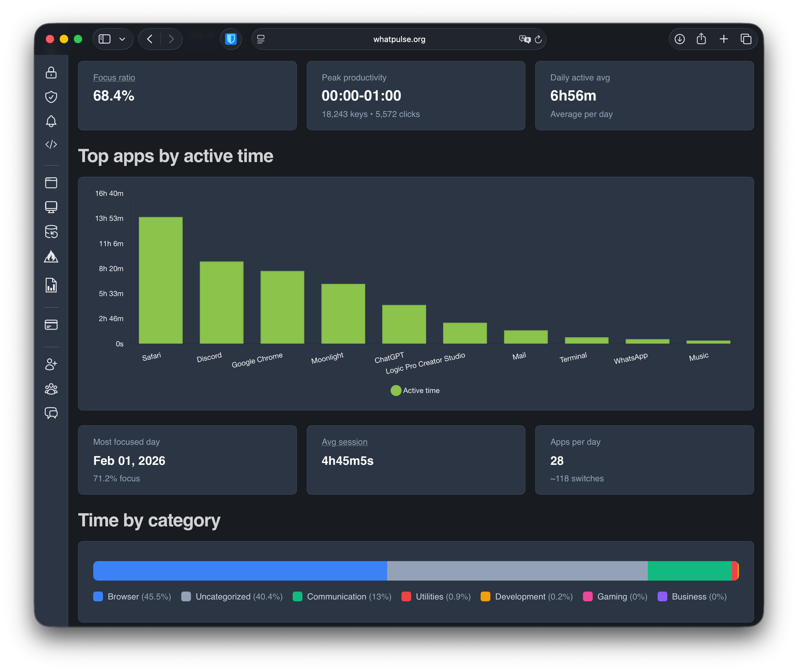Click the code brackets sidebar icon
The height and width of the screenshot is (672, 798).
[x=51, y=144]
